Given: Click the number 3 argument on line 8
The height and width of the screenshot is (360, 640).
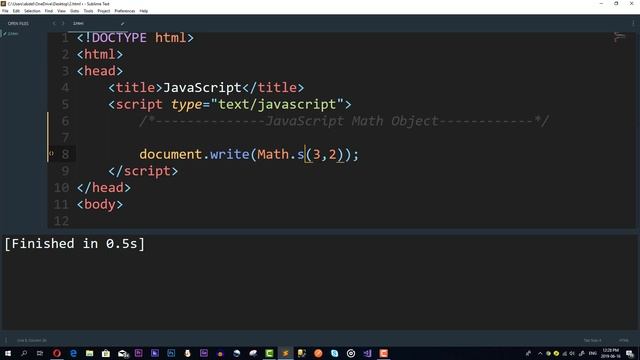Looking at the screenshot, I should 316,154.
